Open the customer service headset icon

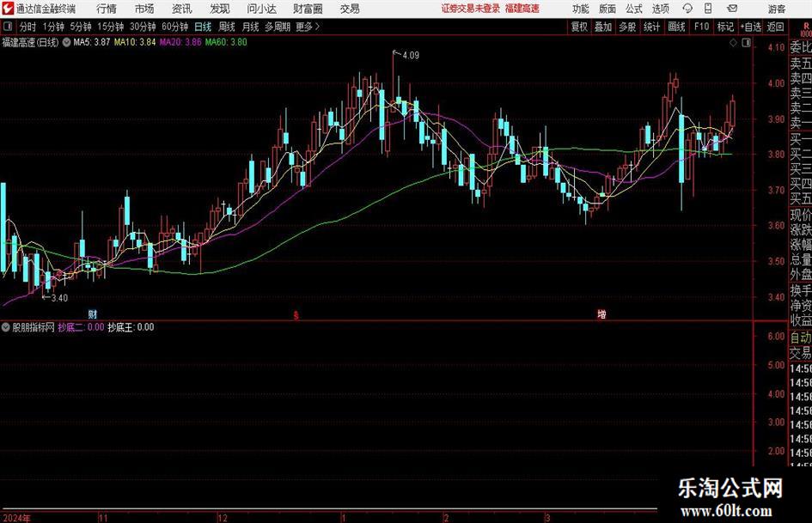pos(687,9)
